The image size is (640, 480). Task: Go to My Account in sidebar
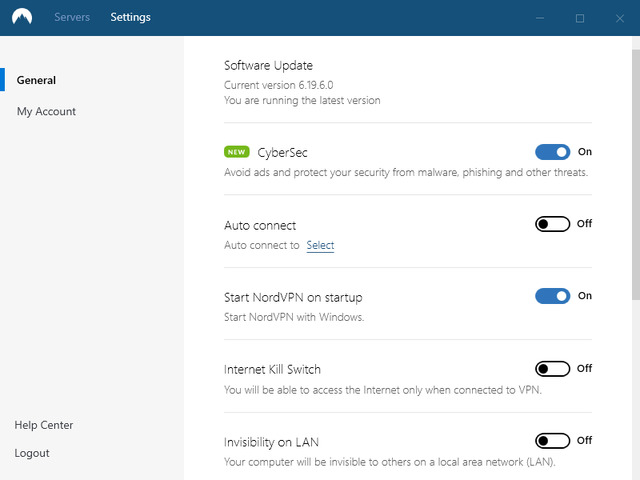coord(46,111)
